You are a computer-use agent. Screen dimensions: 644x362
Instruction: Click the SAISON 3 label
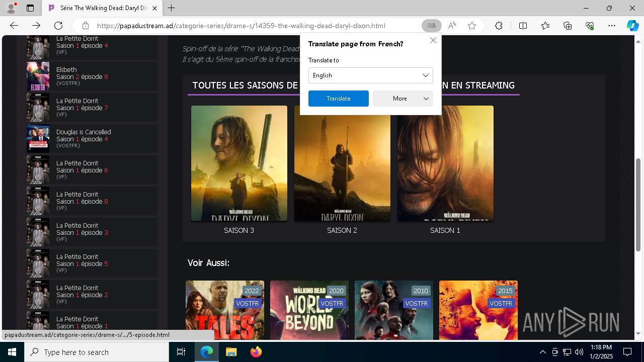239,230
